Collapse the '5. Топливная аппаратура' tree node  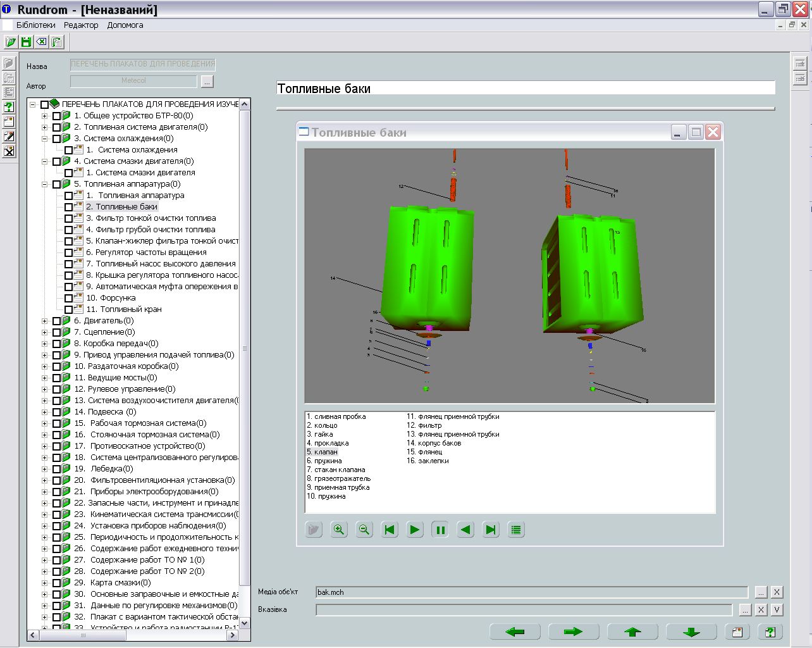point(44,184)
